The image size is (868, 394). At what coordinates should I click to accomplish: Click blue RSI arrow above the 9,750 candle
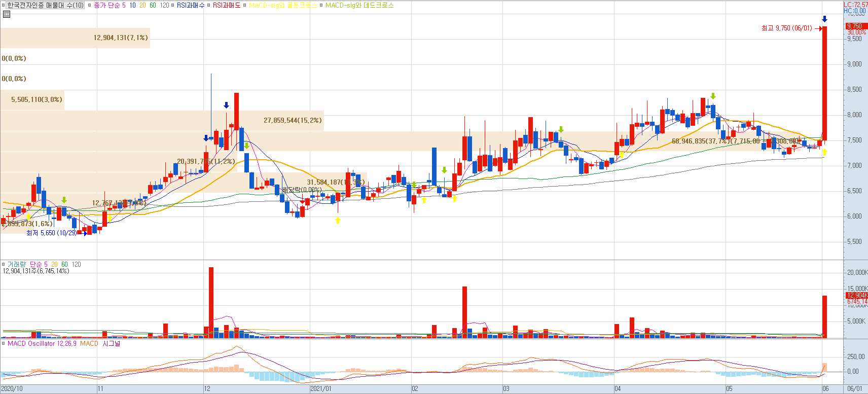pyautogui.click(x=824, y=19)
